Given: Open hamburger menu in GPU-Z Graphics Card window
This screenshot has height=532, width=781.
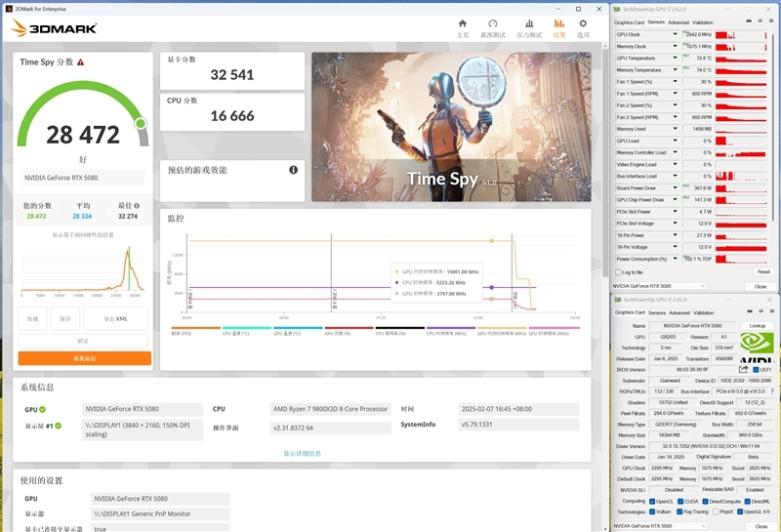Looking at the screenshot, I should [x=772, y=311].
